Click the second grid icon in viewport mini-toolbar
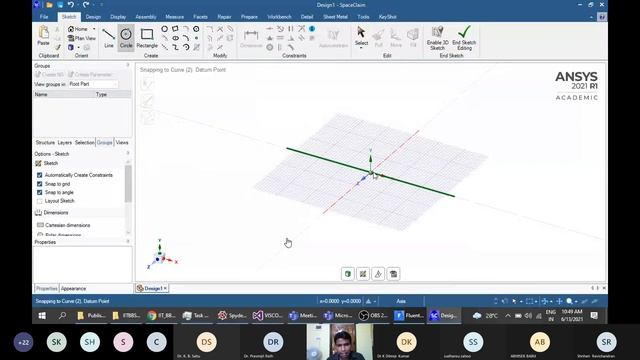 (363, 274)
